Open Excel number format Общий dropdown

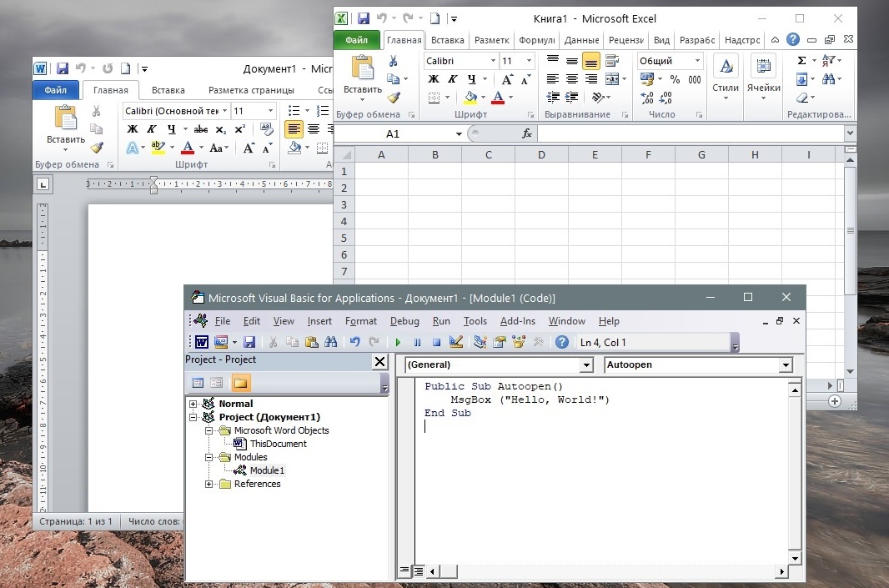[697, 61]
